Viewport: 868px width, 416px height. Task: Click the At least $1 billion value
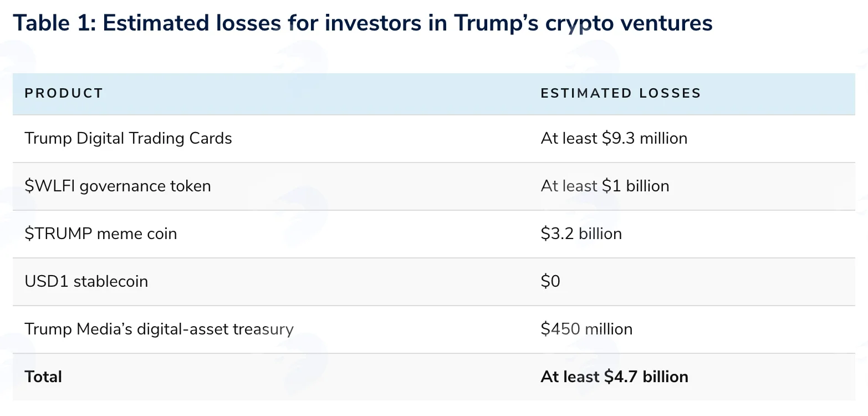point(605,186)
